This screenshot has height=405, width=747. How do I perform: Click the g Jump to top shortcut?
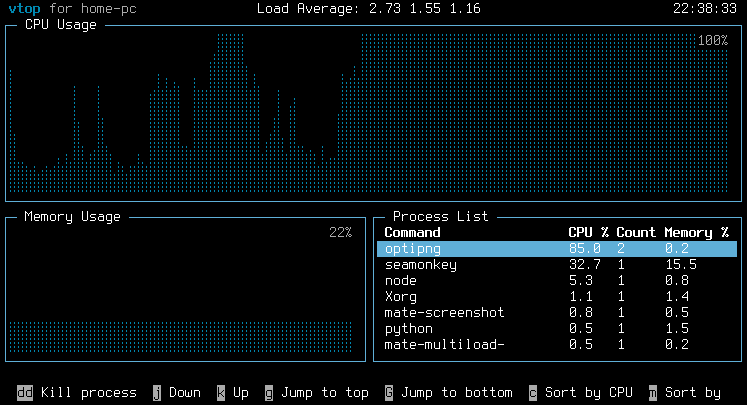[317, 393]
